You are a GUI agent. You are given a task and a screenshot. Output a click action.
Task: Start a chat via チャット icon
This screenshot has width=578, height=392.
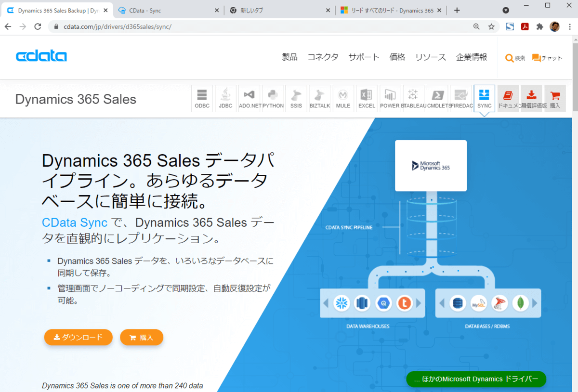click(547, 58)
